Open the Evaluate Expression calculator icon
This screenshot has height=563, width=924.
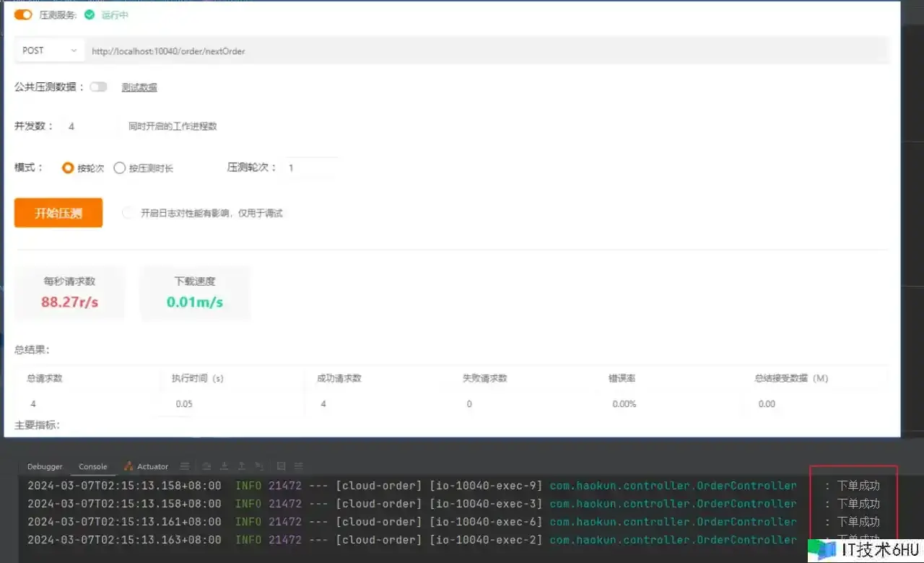(x=282, y=466)
